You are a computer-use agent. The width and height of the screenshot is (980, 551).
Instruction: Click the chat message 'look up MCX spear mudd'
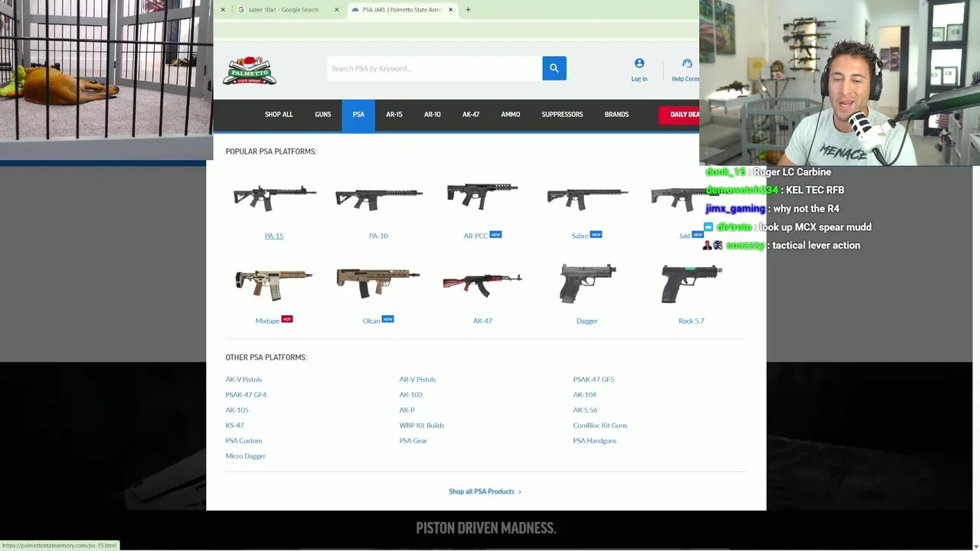pyautogui.click(x=815, y=227)
